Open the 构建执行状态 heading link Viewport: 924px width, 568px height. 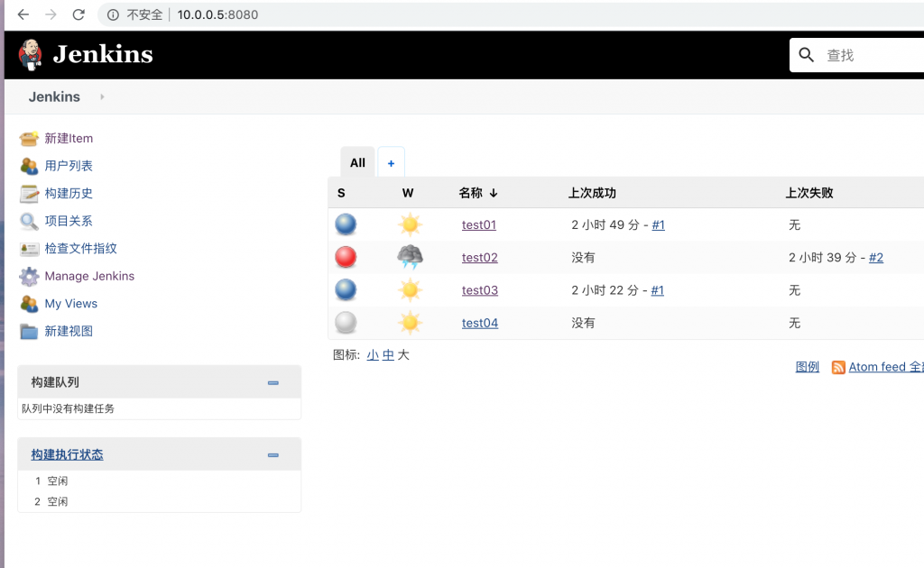click(67, 454)
